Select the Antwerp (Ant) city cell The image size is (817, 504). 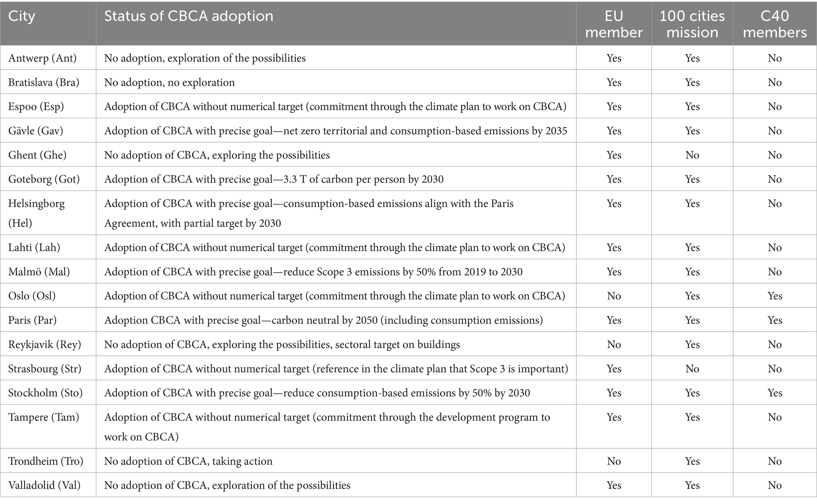pyautogui.click(x=42, y=58)
